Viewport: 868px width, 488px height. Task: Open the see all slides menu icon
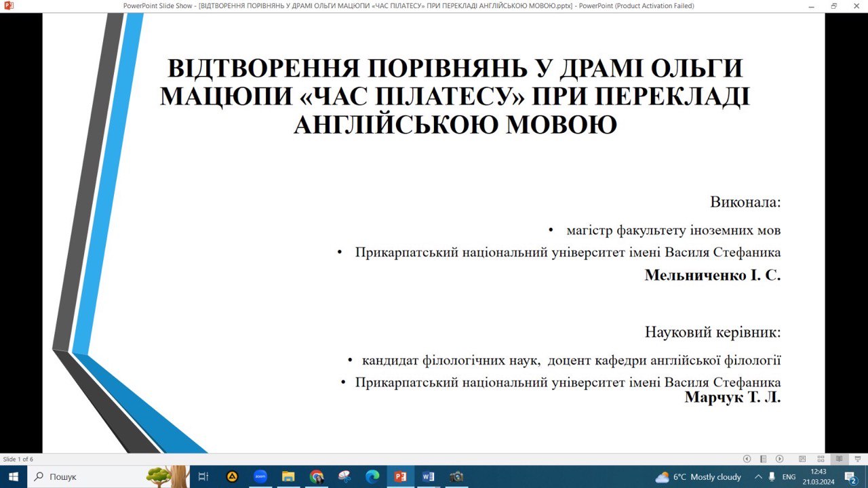point(763,459)
